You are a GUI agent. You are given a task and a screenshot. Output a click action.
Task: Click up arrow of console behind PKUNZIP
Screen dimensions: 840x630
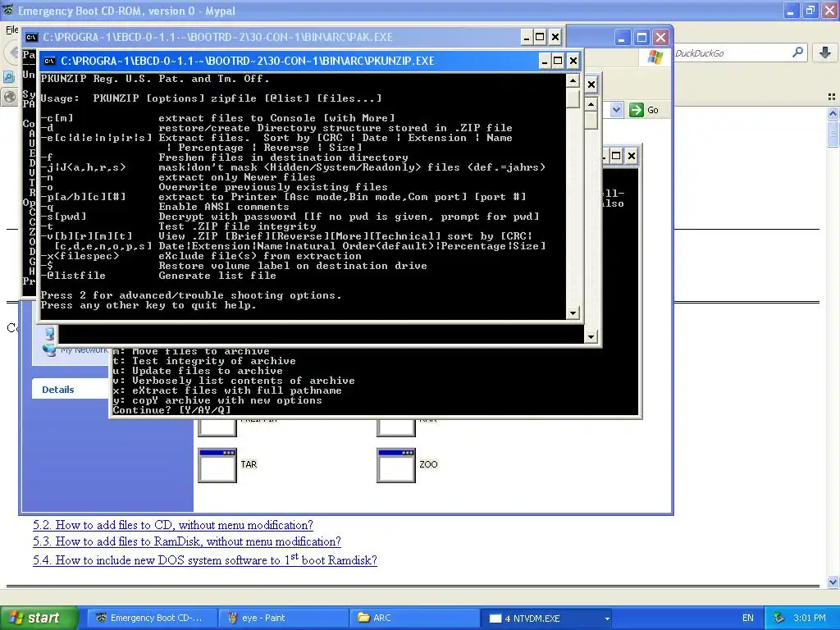(x=591, y=103)
